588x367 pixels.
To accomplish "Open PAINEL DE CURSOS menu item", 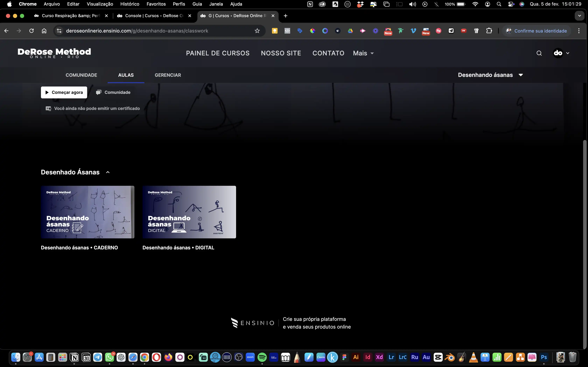I will click(218, 53).
